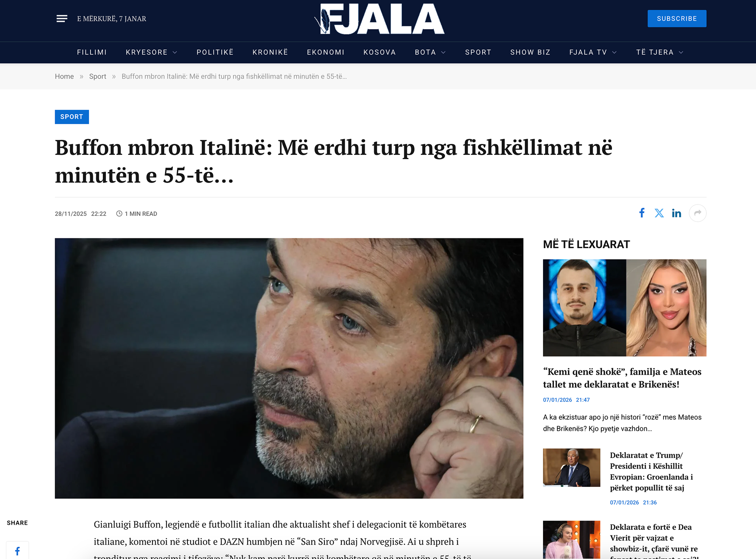756x559 pixels.
Task: Open the Kosova menu item
Action: click(x=380, y=52)
